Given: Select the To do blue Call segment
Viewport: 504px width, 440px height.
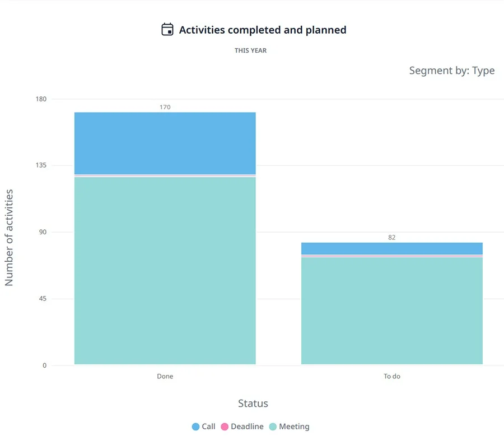Looking at the screenshot, I should pyautogui.click(x=392, y=248).
